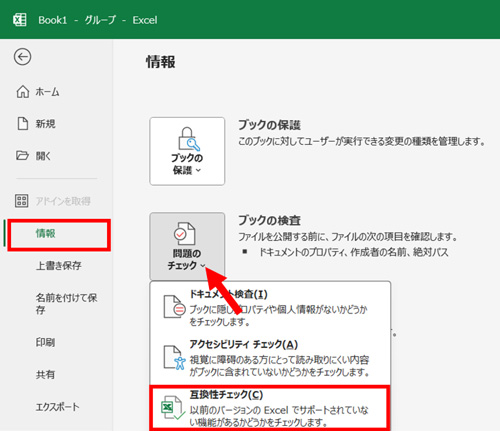Open the 開く backstage tab
Viewport: 500px width, 431px height.
(x=57, y=156)
